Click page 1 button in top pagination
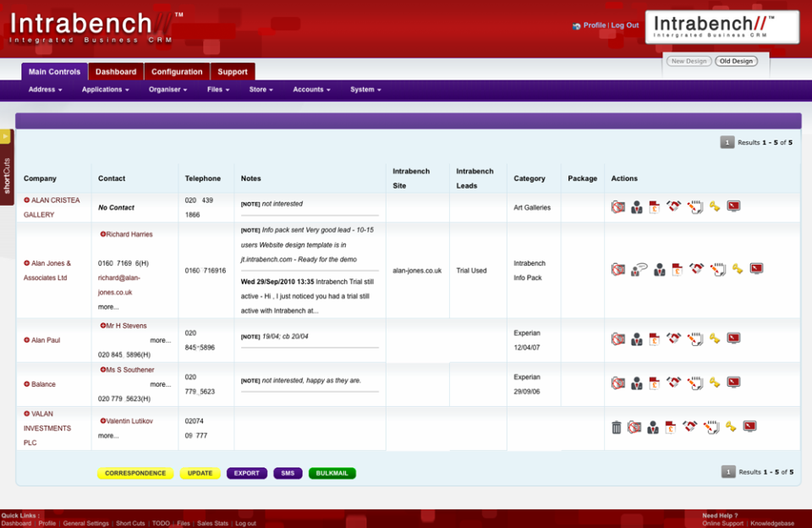 (x=727, y=142)
